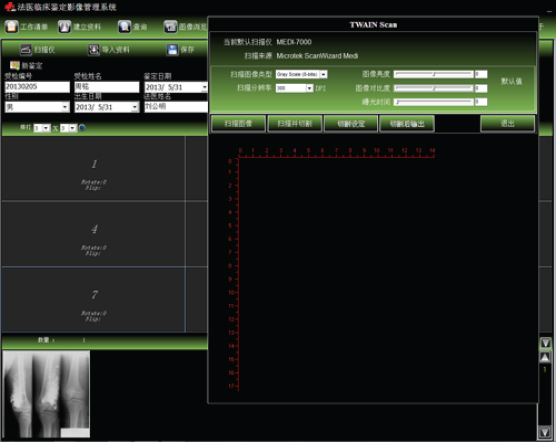Expand the 性别 gender dropdown
Screen dimensions: 556x442
pyautogui.click(x=65, y=107)
